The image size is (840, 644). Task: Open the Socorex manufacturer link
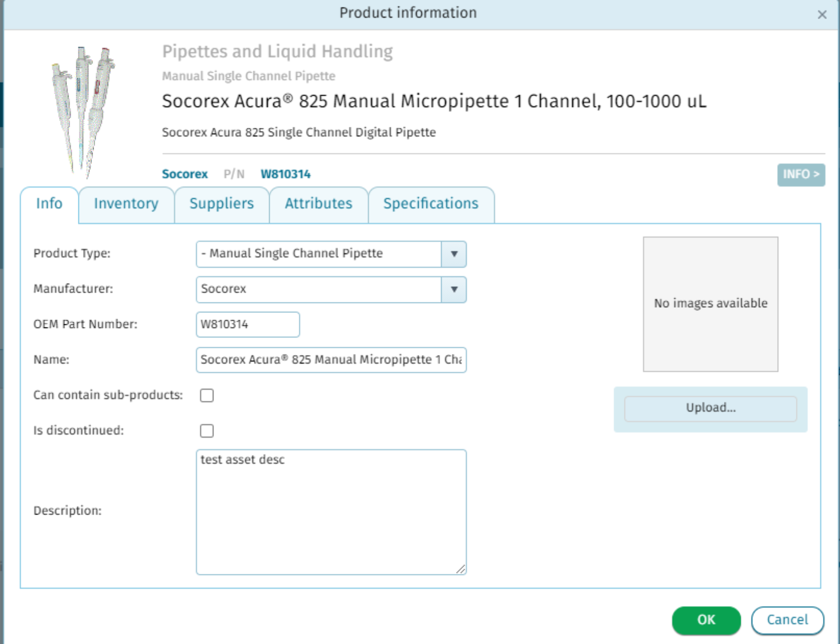tap(184, 174)
